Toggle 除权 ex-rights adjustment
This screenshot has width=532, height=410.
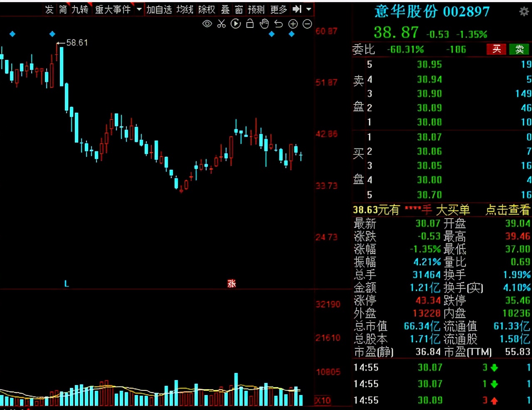coord(207,10)
